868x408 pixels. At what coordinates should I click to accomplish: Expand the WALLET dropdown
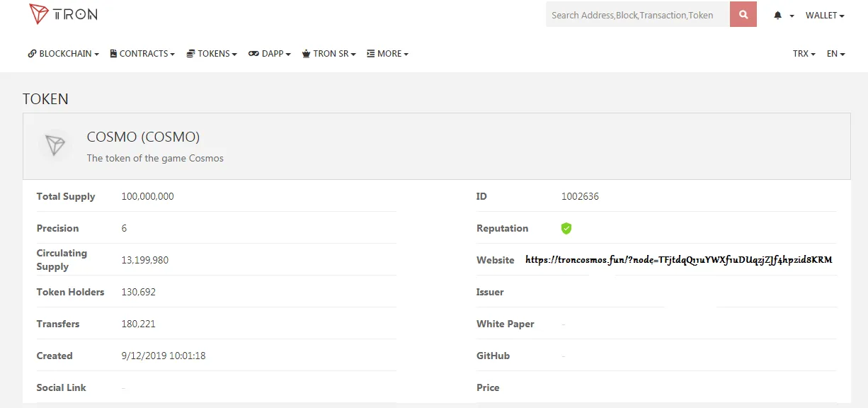tap(825, 16)
